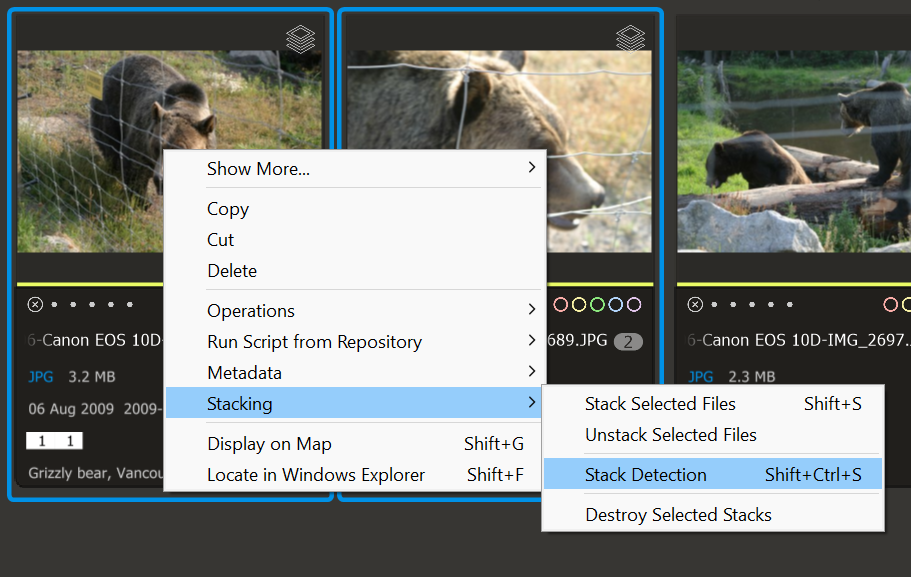The image size is (911, 577).
Task: Click the third star dot on IMG_2697 card
Action: click(x=752, y=304)
